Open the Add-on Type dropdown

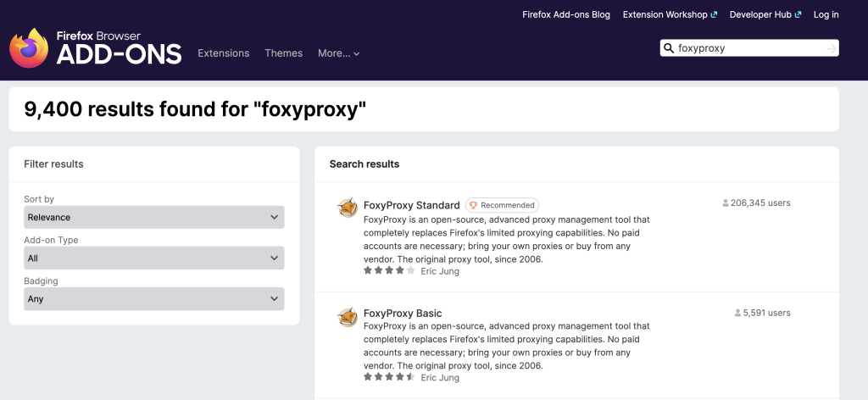click(153, 258)
